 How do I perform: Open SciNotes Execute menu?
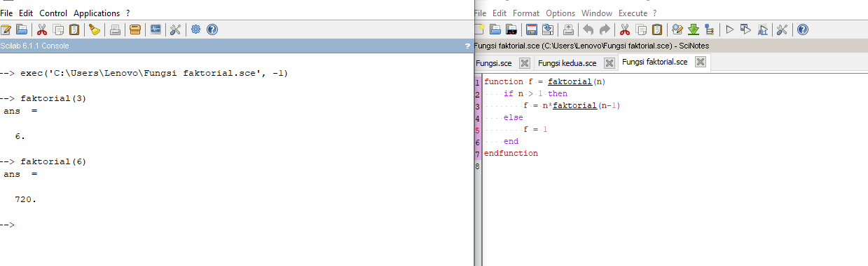pyautogui.click(x=633, y=13)
